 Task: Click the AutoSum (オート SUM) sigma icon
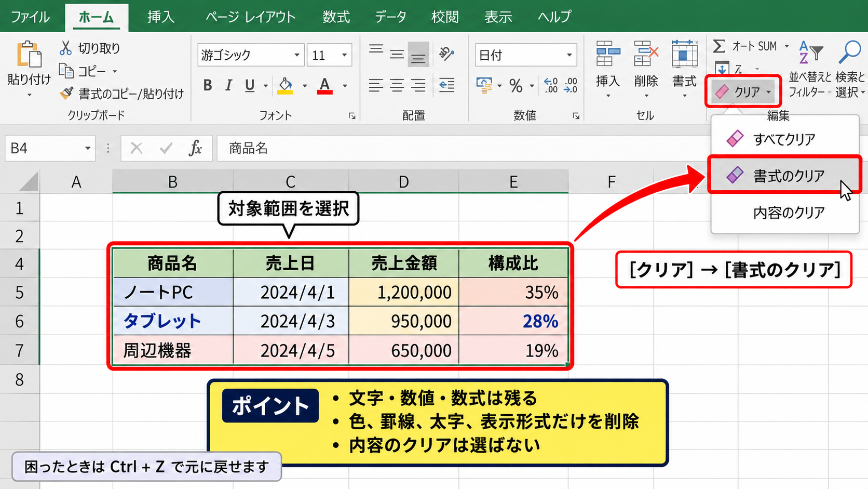pyautogui.click(x=719, y=46)
